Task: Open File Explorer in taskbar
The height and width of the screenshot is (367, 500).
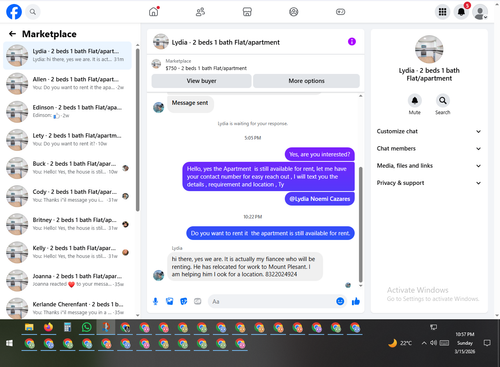Action: (x=29, y=328)
